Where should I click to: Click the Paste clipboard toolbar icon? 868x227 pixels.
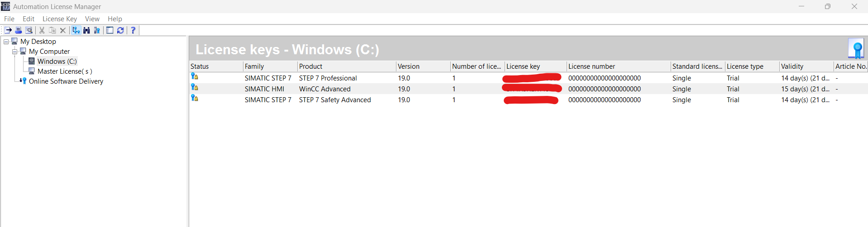[x=52, y=30]
